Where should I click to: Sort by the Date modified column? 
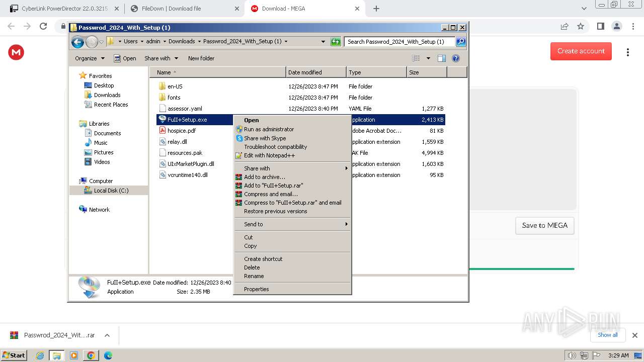pos(316,72)
